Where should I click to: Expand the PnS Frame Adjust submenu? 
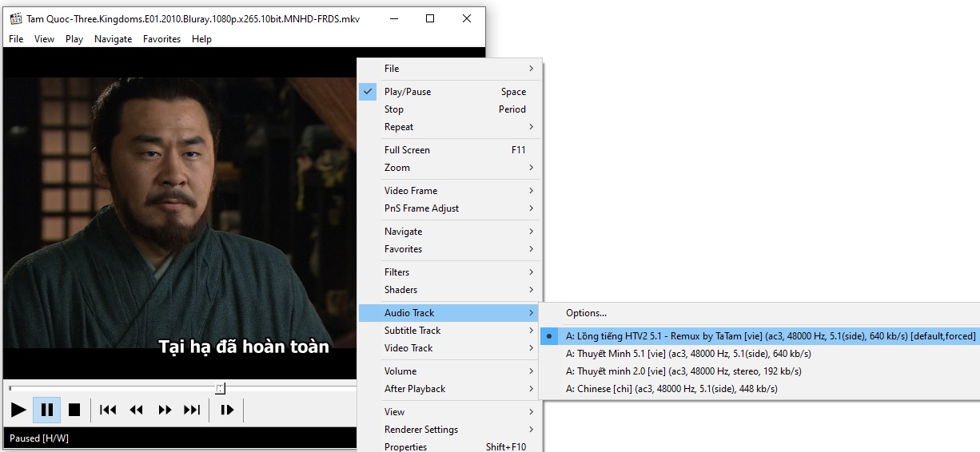[450, 208]
